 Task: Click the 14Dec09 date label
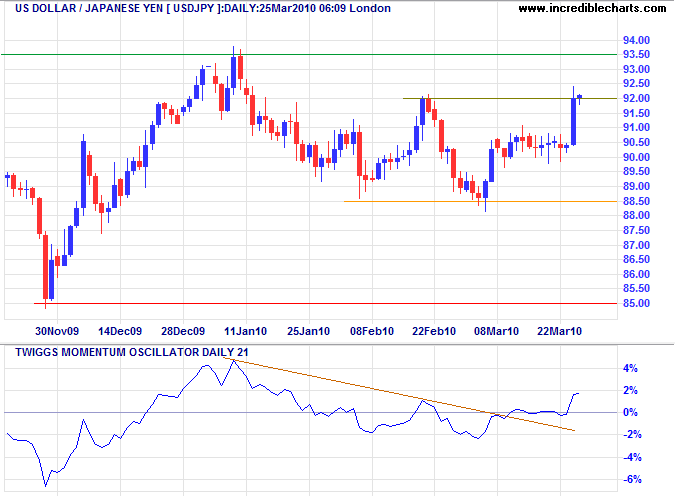[120, 331]
